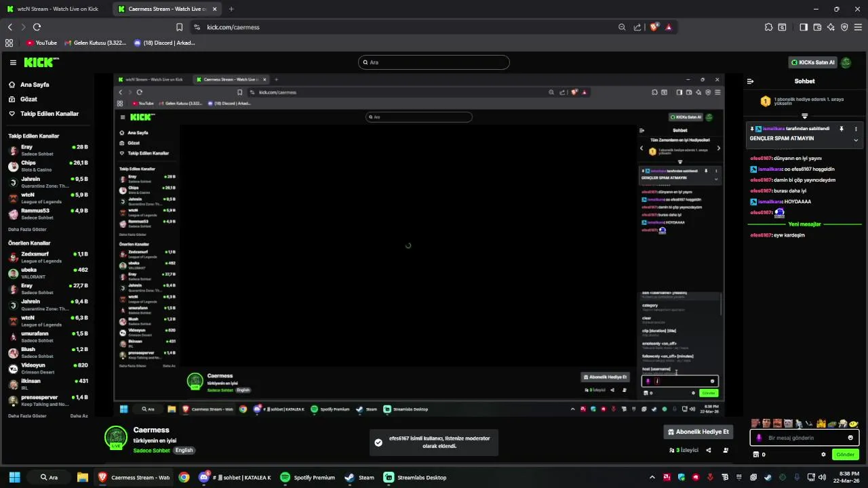Image resolution: width=868 pixels, height=488 pixels.
Task: Share the Caermess stream
Action: (x=709, y=450)
